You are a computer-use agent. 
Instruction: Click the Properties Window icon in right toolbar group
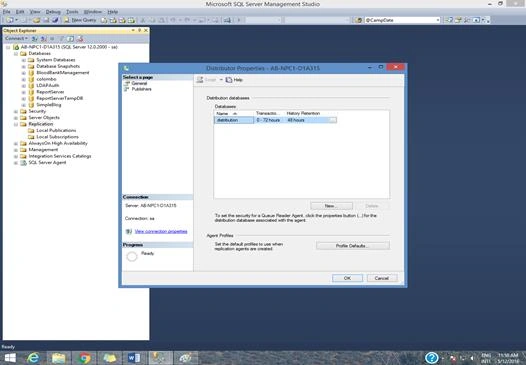coord(458,20)
